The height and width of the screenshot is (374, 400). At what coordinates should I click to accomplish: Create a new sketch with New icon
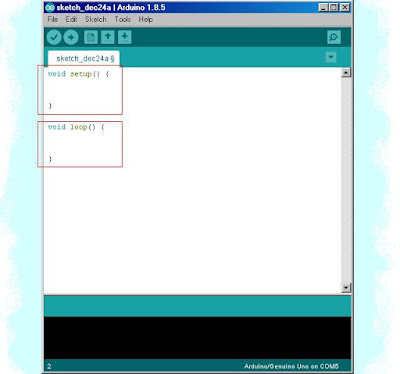91,37
